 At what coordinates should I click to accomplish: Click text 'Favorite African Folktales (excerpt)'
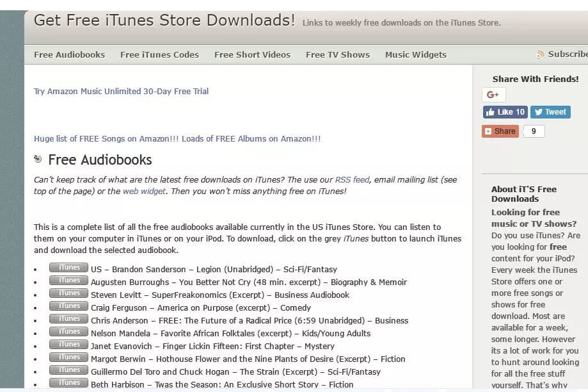[x=226, y=334]
